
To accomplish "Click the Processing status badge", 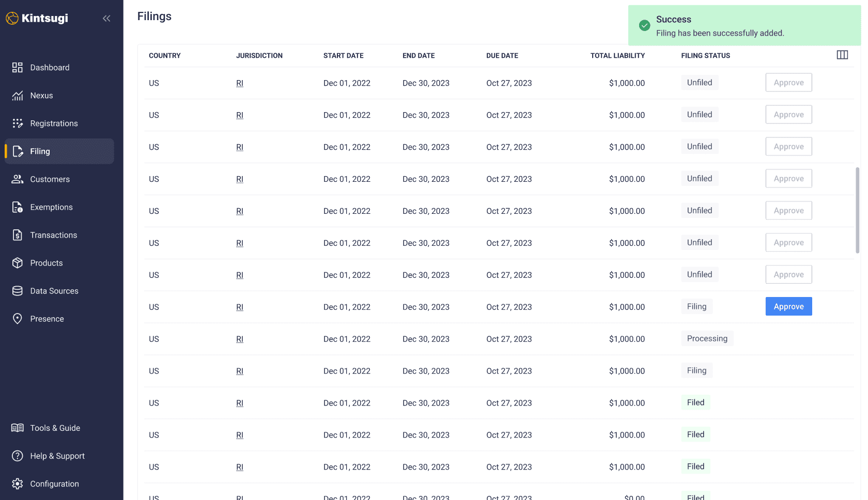I will click(707, 338).
